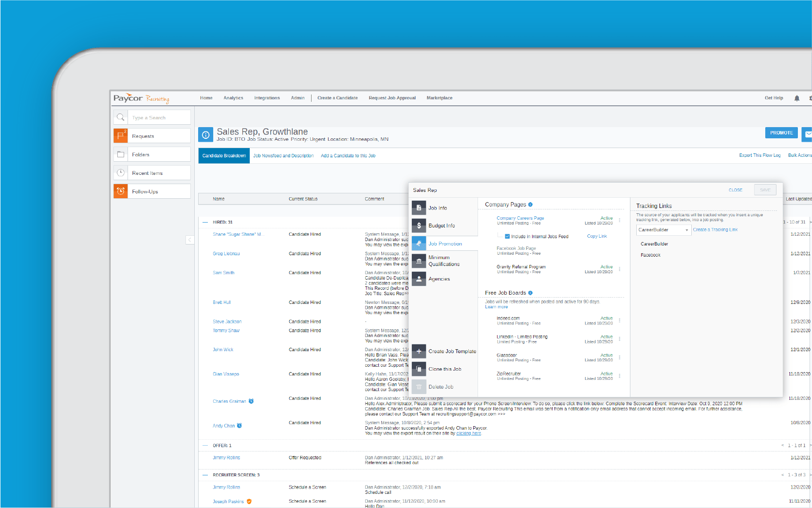Open the Marketplace menu item
This screenshot has width=812, height=508.
click(440, 98)
